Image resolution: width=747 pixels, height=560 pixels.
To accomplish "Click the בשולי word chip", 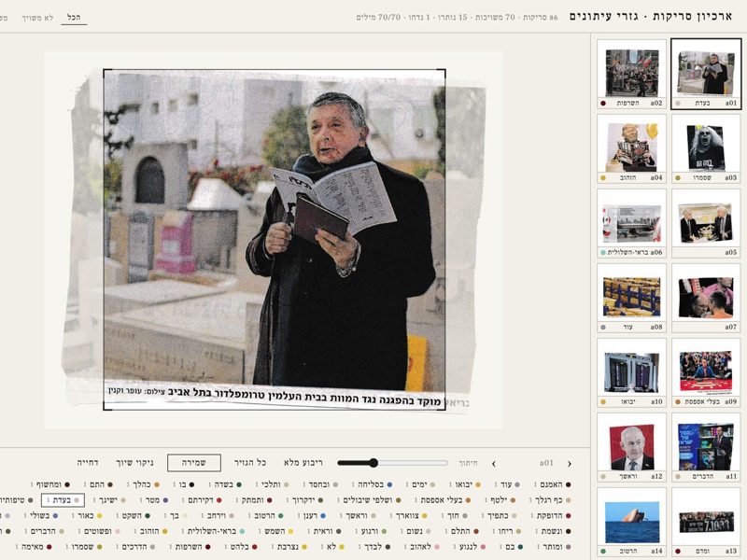I will point(42,516).
